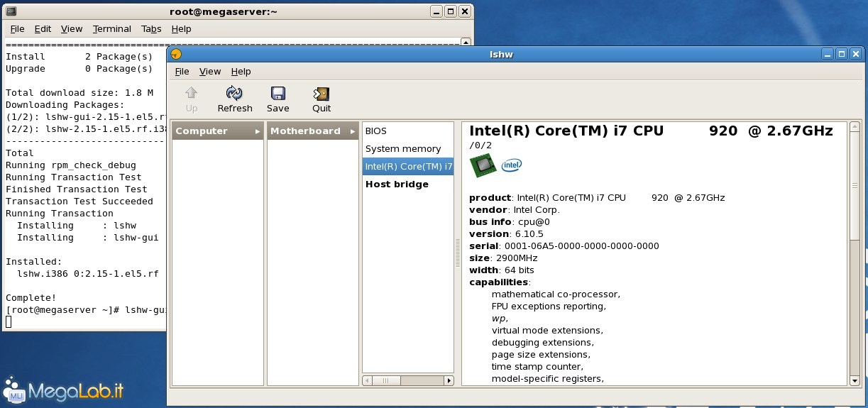Click 'FPU exceptions reporting' capability
Image resolution: width=868 pixels, height=408 pixels.
tap(549, 307)
